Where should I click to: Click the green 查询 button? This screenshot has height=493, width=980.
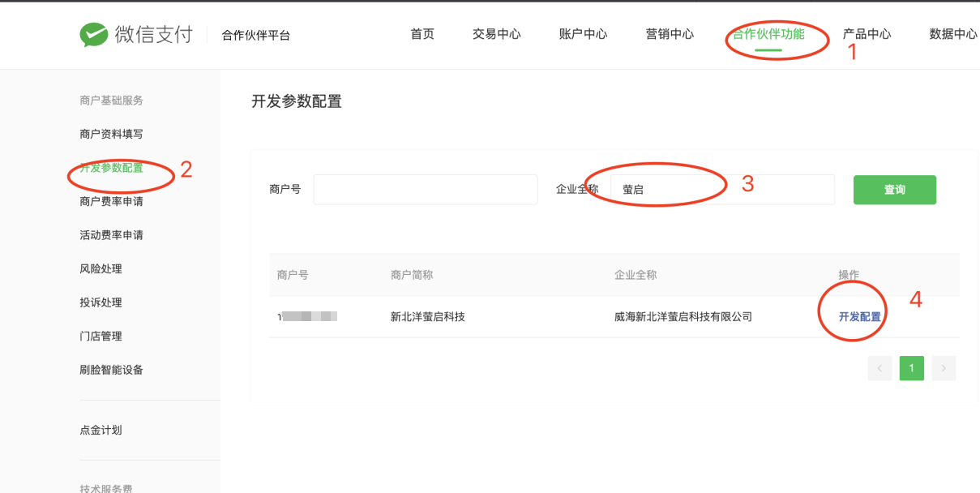895,190
